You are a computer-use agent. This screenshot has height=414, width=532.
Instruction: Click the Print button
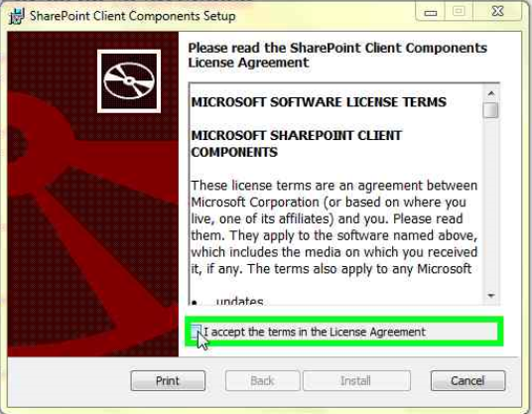point(168,381)
